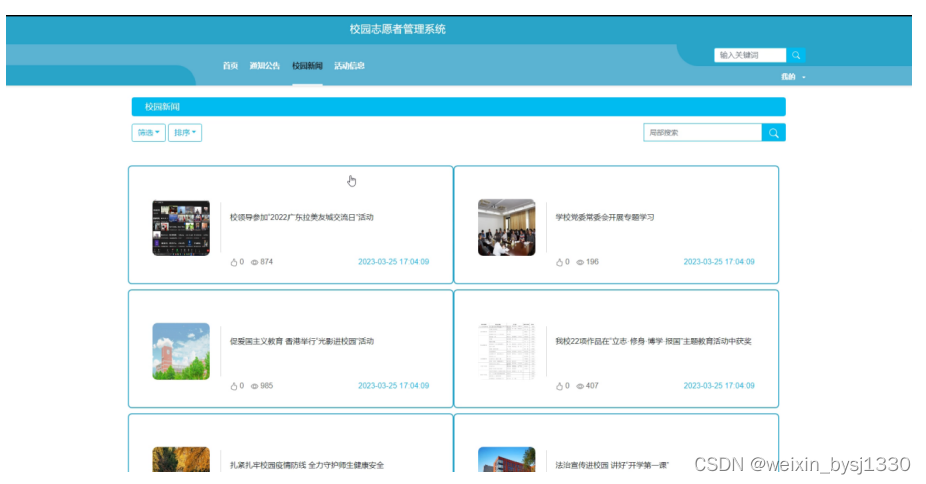This screenshot has height=484, width=926.
Task: Click views eye icon showing 407
Action: click(580, 386)
